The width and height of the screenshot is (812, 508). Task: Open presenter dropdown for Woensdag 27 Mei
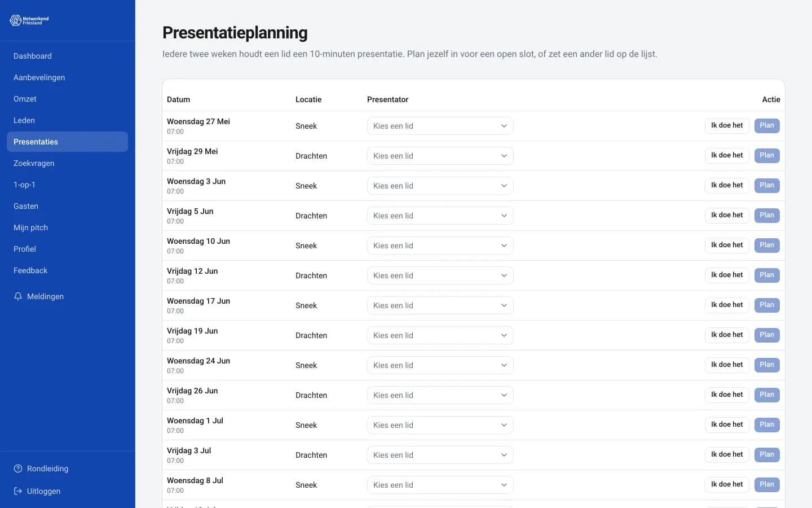click(x=440, y=126)
